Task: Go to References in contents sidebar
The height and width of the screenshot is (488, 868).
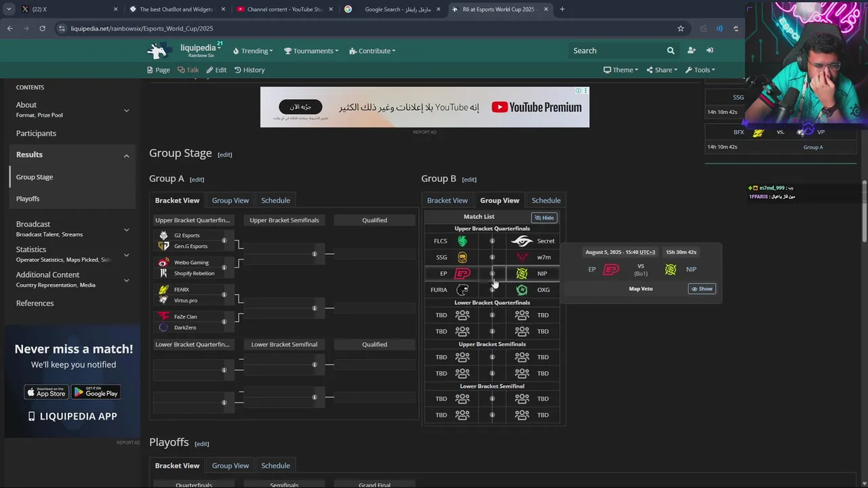Action: tap(35, 303)
